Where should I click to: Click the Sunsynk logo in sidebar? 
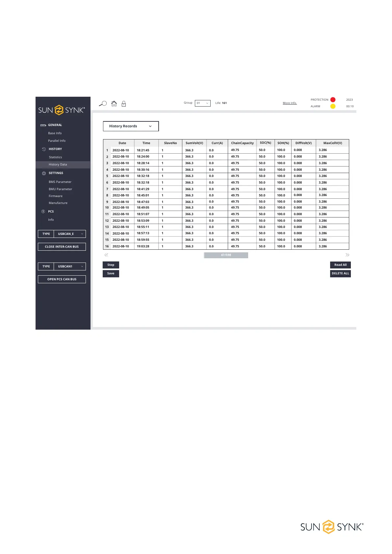coord(62,110)
